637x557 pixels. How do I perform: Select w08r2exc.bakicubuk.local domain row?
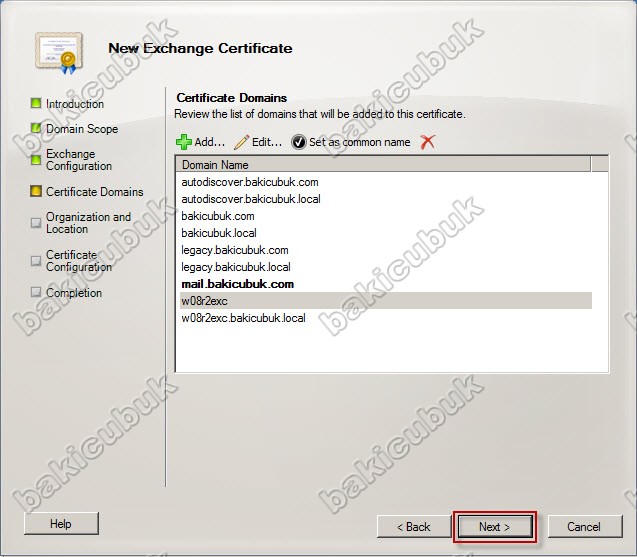[386, 318]
